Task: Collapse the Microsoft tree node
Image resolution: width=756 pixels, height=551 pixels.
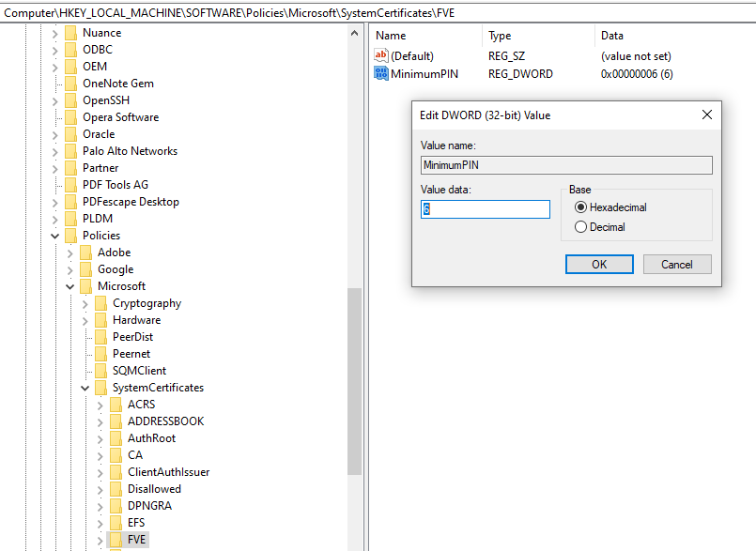Action: pyautogui.click(x=69, y=285)
